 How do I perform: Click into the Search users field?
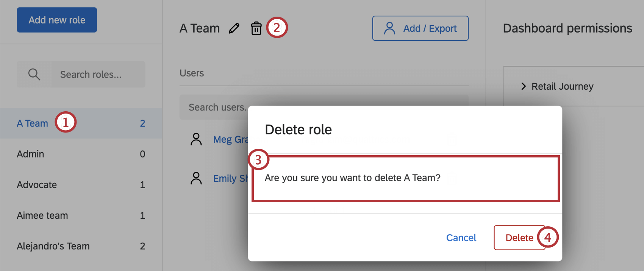click(x=216, y=107)
